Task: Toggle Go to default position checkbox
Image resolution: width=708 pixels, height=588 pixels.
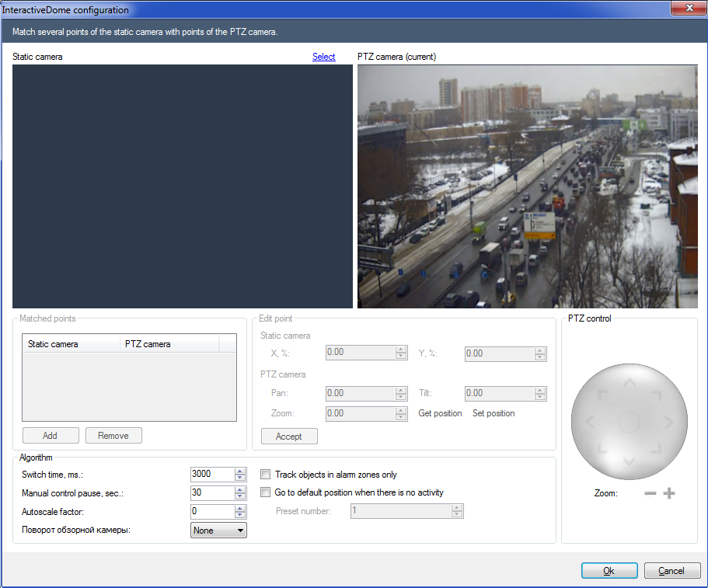Action: click(266, 492)
